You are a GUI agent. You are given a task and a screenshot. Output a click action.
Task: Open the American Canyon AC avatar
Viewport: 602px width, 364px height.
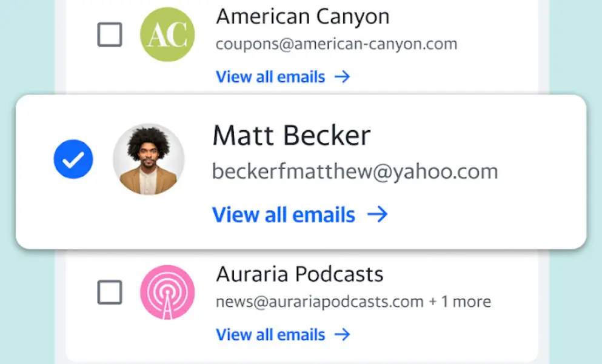167,35
